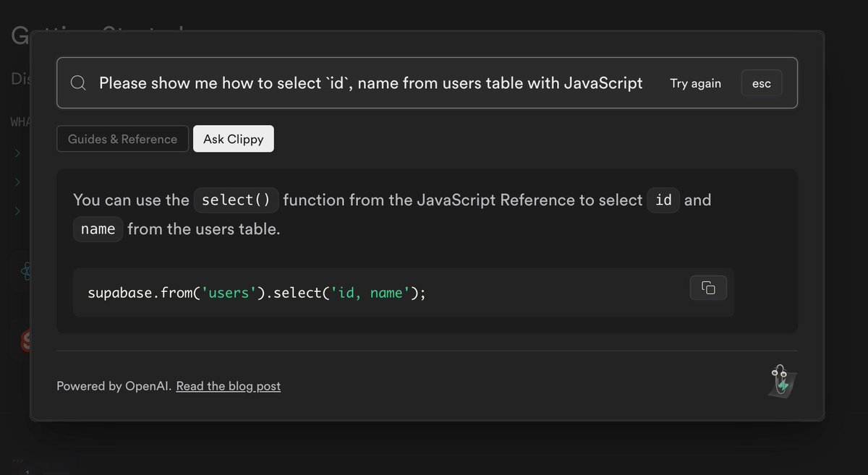Focus the search query input field

370,83
